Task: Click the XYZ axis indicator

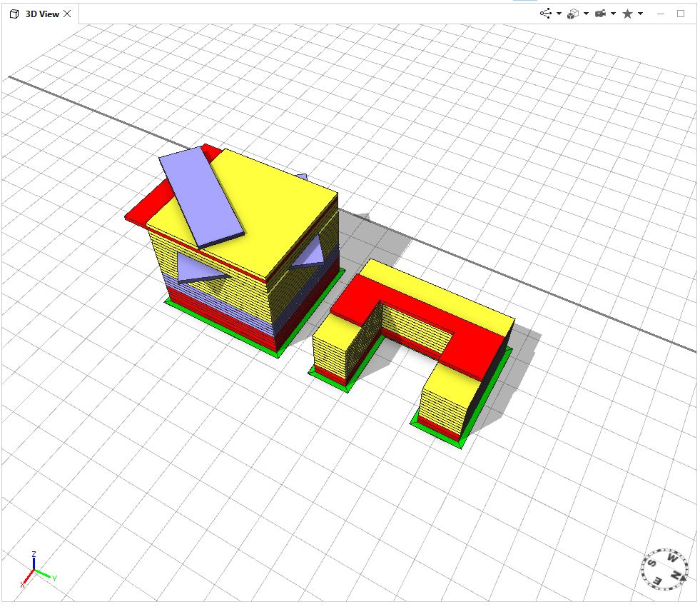Action: point(37,570)
